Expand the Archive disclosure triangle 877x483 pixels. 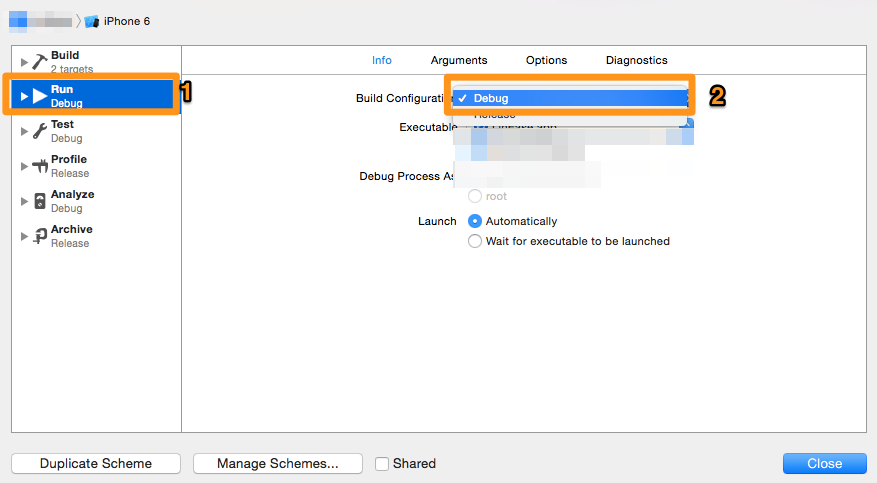[24, 236]
